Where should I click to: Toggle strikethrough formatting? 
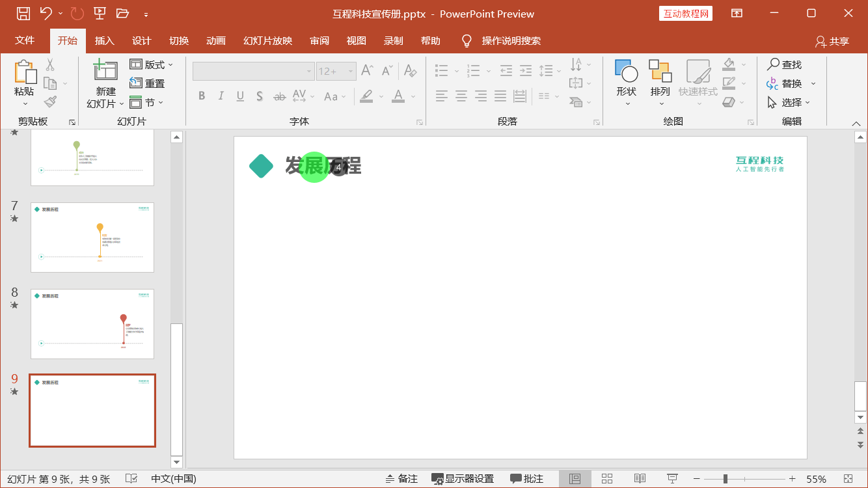(279, 96)
